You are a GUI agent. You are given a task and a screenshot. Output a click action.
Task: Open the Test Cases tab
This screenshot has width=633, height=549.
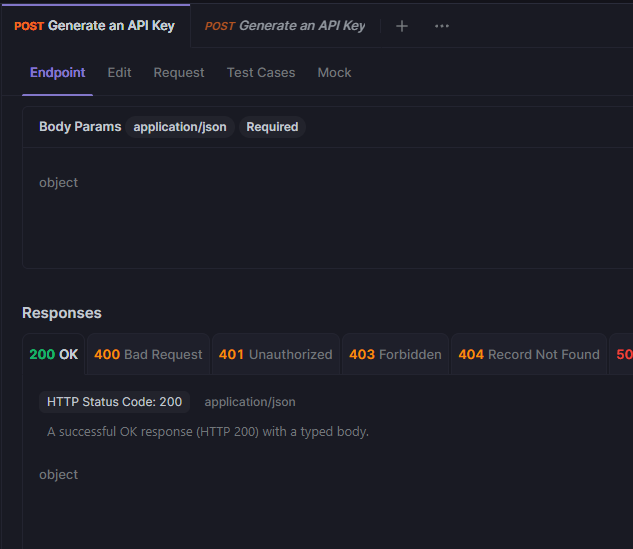tap(261, 73)
